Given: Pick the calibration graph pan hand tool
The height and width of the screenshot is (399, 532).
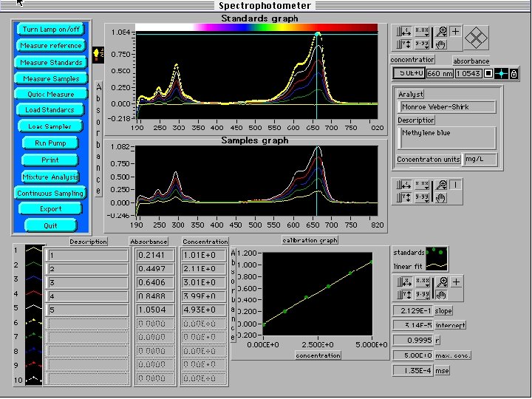Looking at the screenshot, I should (441, 293).
